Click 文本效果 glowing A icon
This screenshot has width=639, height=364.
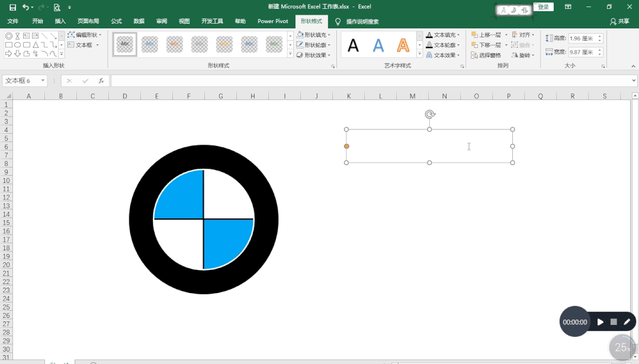[429, 55]
